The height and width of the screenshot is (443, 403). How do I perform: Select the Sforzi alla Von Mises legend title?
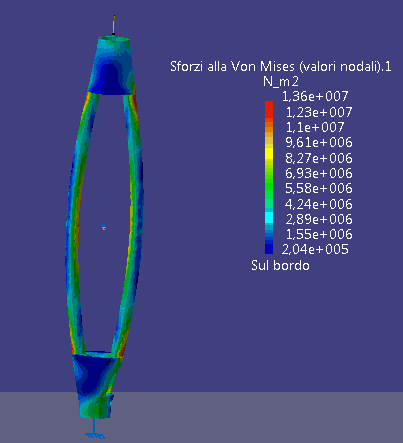tap(281, 66)
